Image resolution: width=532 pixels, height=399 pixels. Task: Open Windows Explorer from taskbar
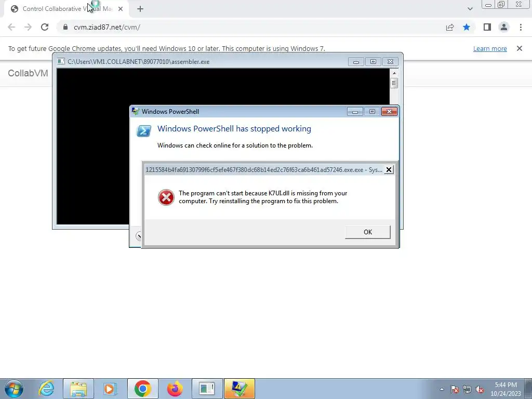coord(78,389)
